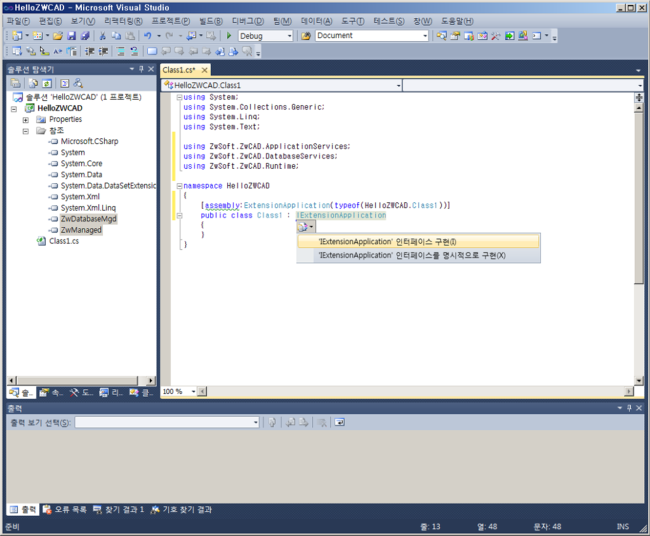Open the 파일(F) menu
Viewport: 650px width, 536px height.
tap(18, 21)
